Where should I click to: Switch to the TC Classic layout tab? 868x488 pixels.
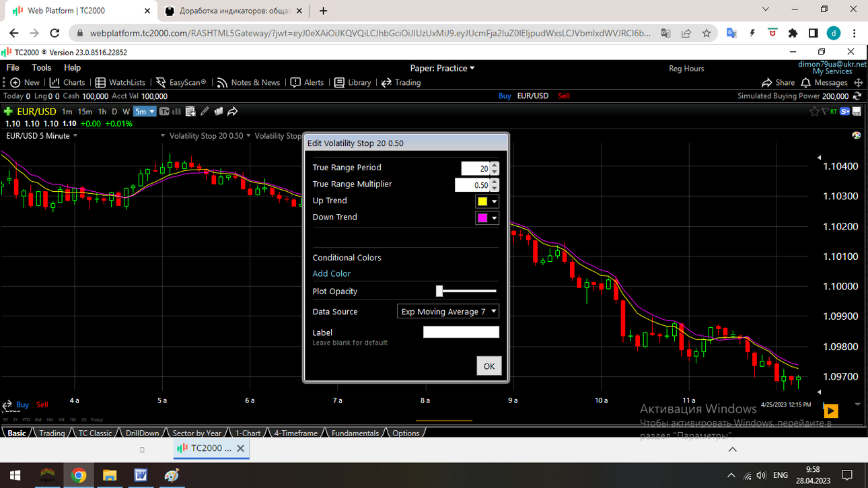click(95, 433)
